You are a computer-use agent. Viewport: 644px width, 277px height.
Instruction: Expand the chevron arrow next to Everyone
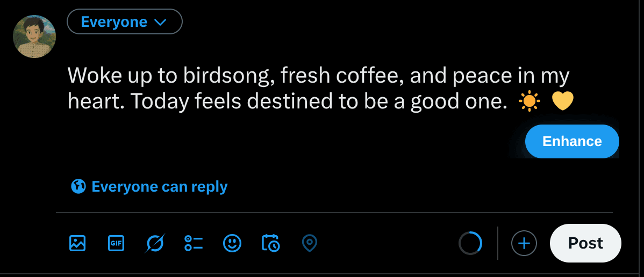160,23
